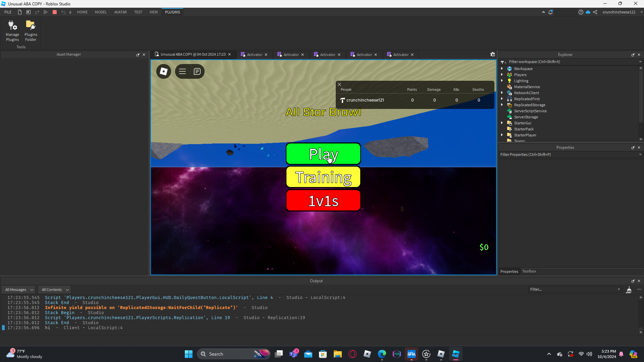Open the FILE menu
Image resolution: width=644 pixels, height=362 pixels.
[x=8, y=12]
